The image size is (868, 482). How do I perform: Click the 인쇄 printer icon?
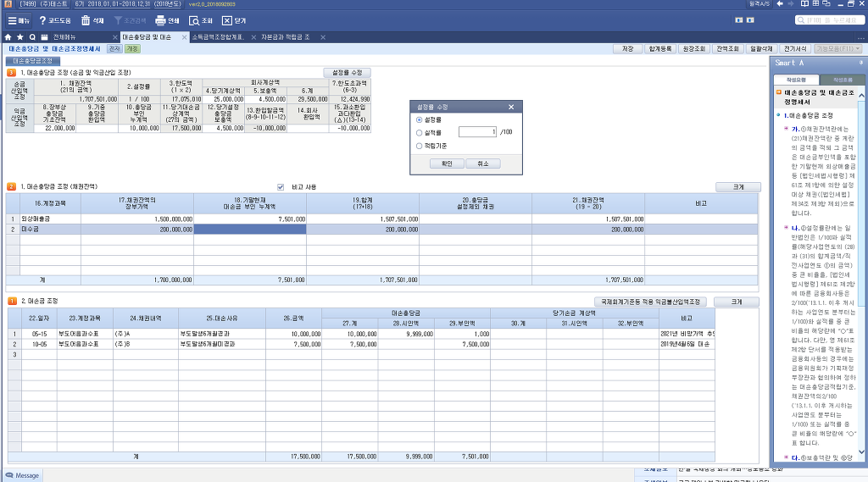point(159,19)
